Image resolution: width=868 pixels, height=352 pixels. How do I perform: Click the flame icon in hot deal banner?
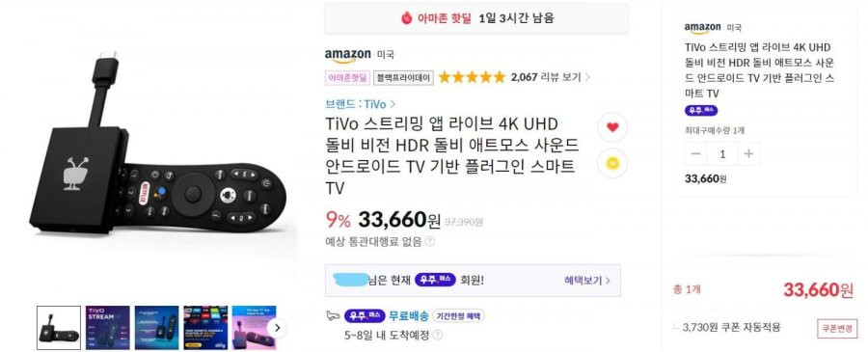[406, 18]
